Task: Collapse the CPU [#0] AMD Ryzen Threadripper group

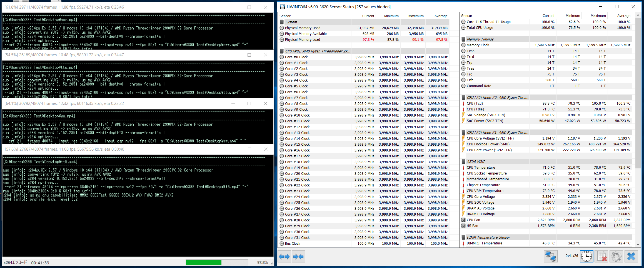Action: (282, 51)
